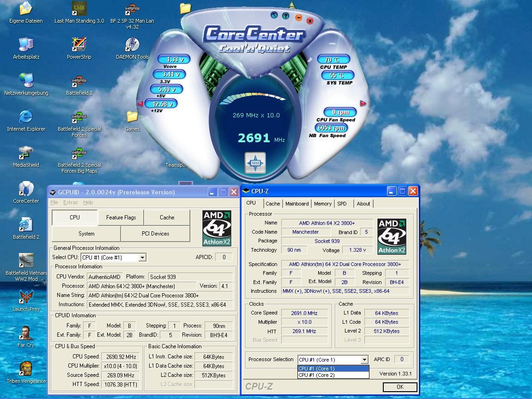Open the Games folder on desktop
This screenshot has width=532, height=399.
pyautogui.click(x=132, y=121)
